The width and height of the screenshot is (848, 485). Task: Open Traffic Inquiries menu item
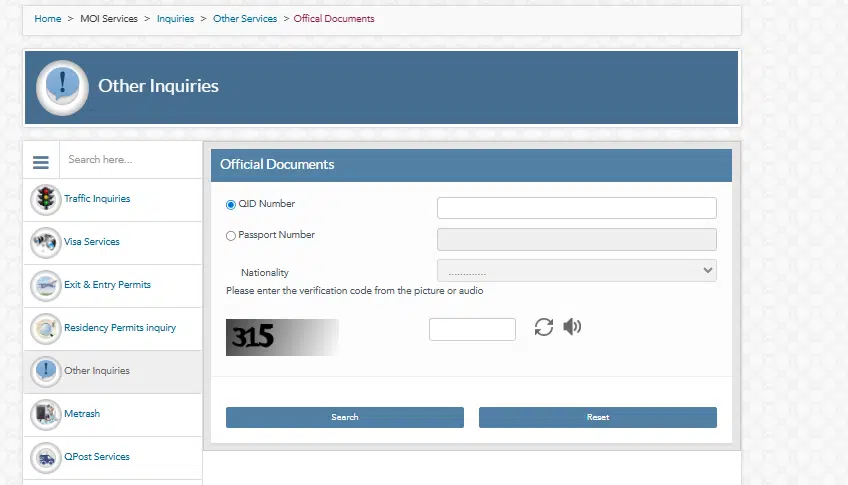97,198
